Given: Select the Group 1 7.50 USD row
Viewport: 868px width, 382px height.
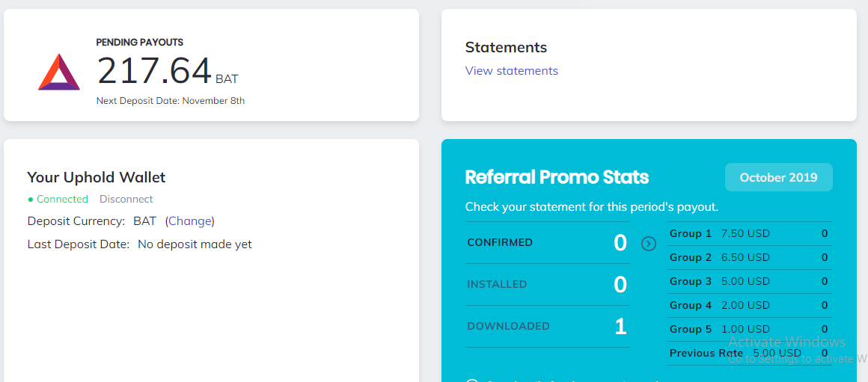Looking at the screenshot, I should click(748, 234).
